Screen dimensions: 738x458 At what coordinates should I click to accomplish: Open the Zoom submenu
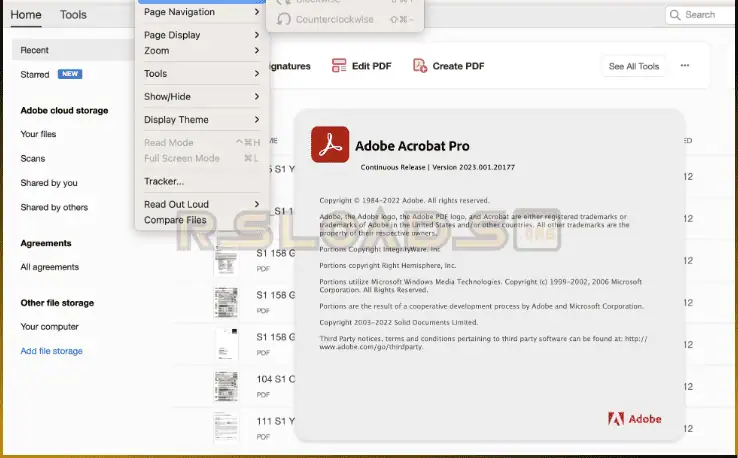(202, 50)
